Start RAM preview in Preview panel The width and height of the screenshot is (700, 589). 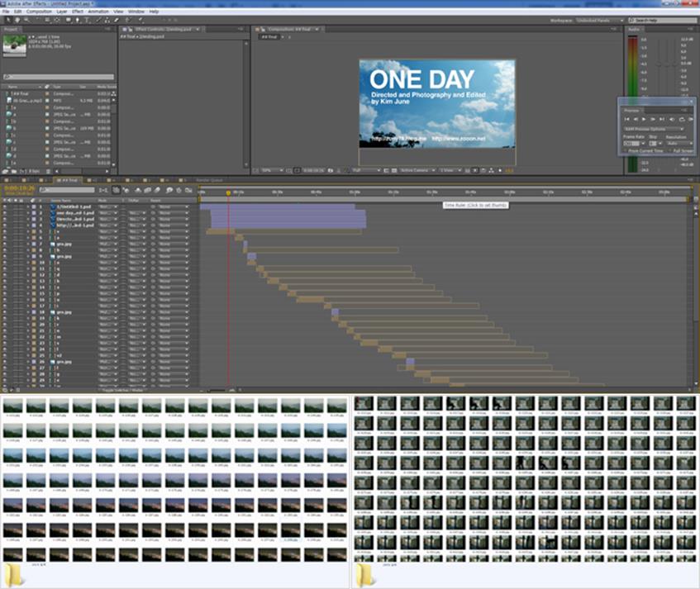[x=691, y=119]
